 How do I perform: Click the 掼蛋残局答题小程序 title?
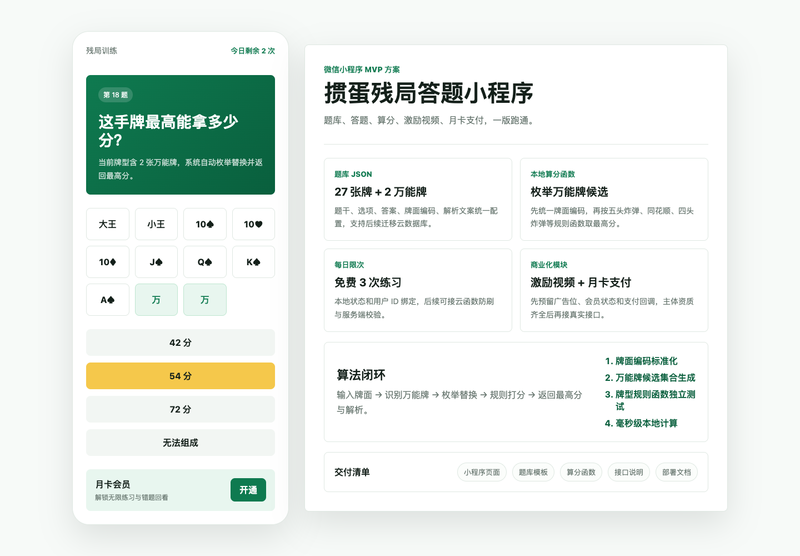click(x=429, y=93)
